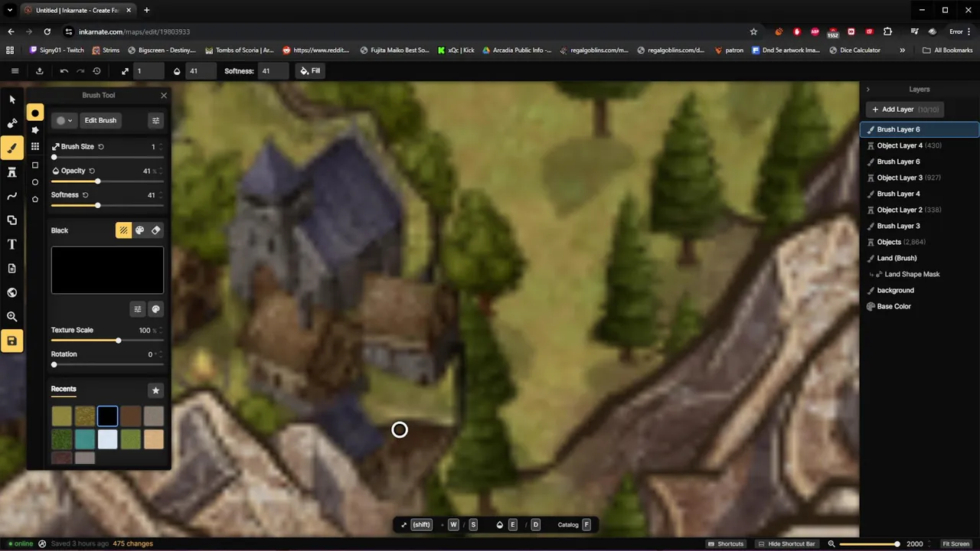Reset the Opacity value
This screenshot has height=551, width=980.
pyautogui.click(x=92, y=171)
